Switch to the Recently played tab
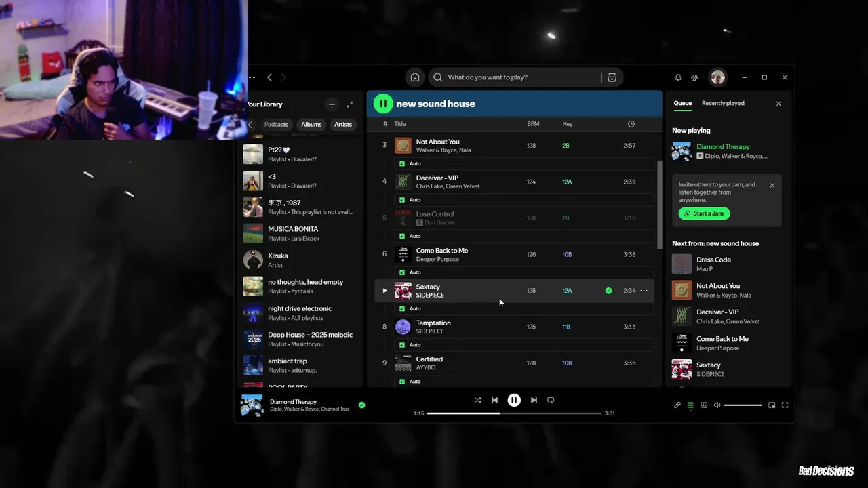 (723, 104)
